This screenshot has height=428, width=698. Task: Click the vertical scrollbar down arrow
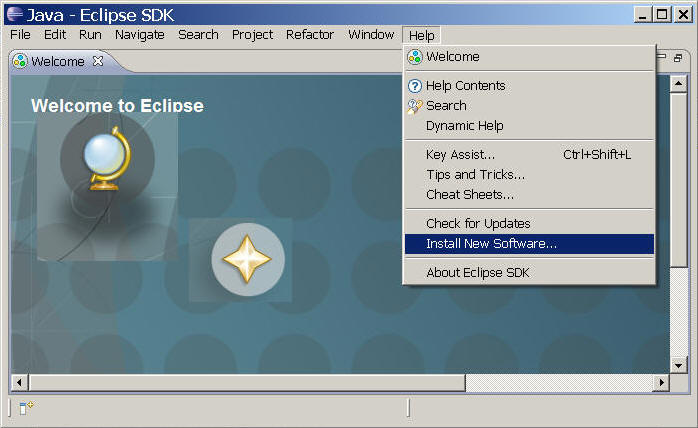678,366
